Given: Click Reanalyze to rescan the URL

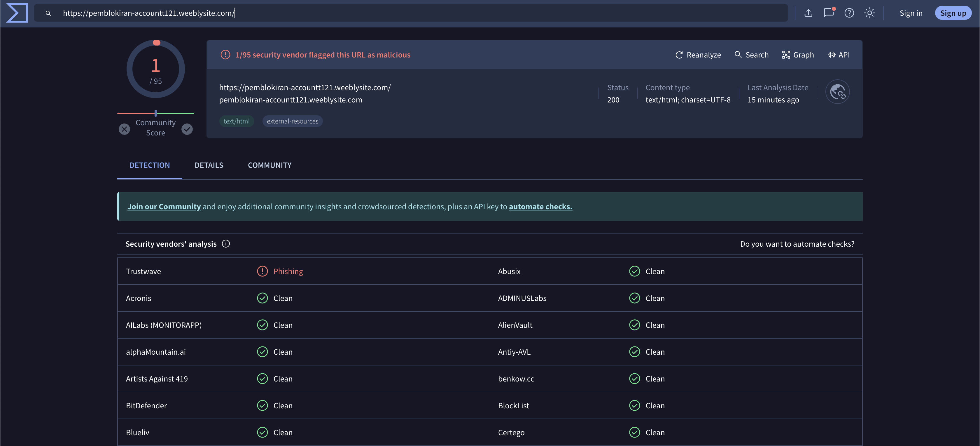Looking at the screenshot, I should [698, 55].
